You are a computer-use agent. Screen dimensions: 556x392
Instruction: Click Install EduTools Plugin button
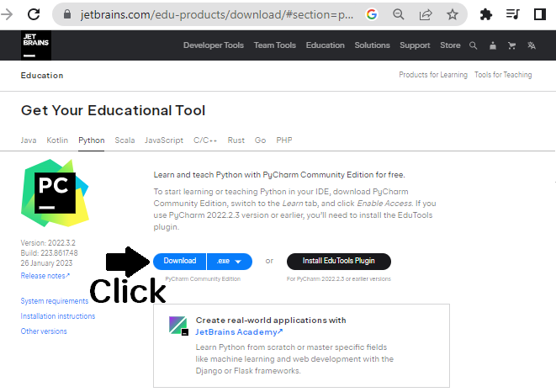tap(339, 261)
